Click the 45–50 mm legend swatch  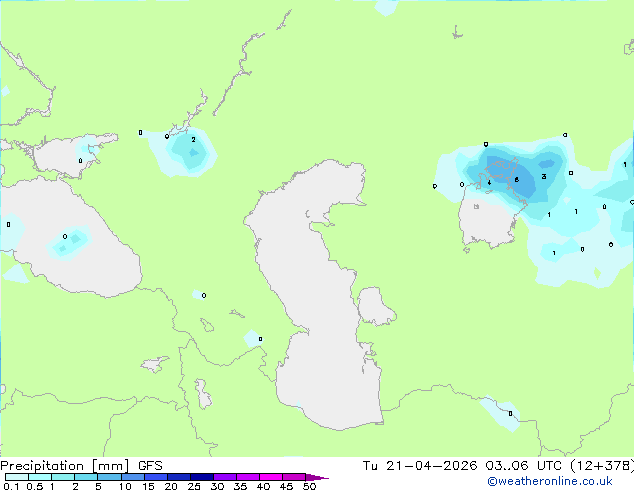click(294, 477)
